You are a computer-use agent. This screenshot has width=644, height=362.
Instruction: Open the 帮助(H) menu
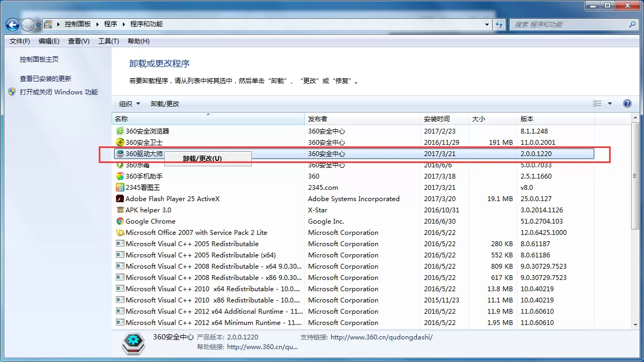[138, 41]
